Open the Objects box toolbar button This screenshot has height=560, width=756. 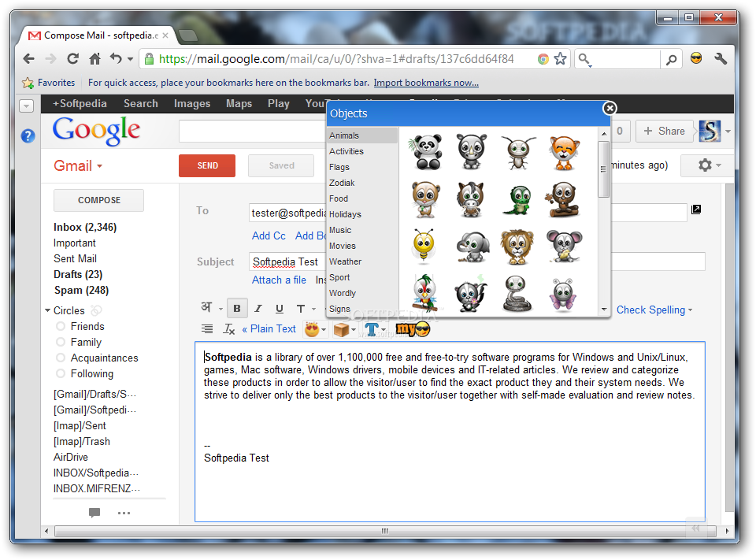tap(344, 329)
